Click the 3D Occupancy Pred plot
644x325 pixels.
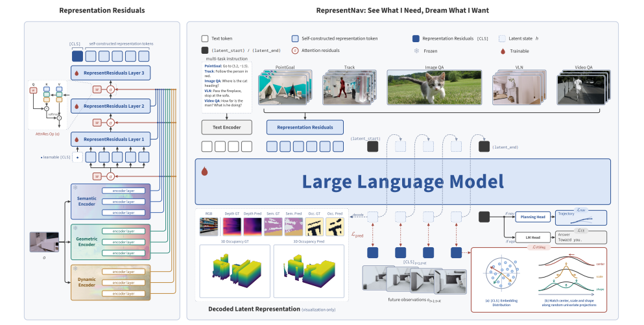click(x=309, y=271)
